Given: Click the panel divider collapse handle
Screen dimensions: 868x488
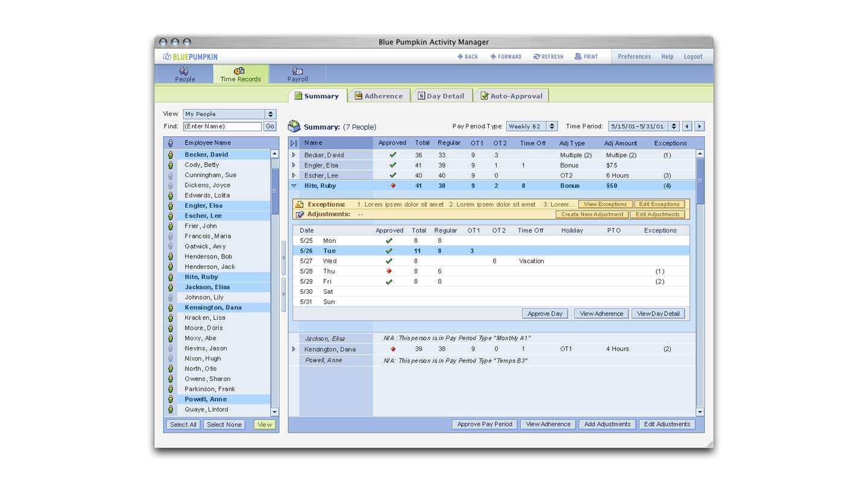Looking at the screenshot, I should point(283,257).
